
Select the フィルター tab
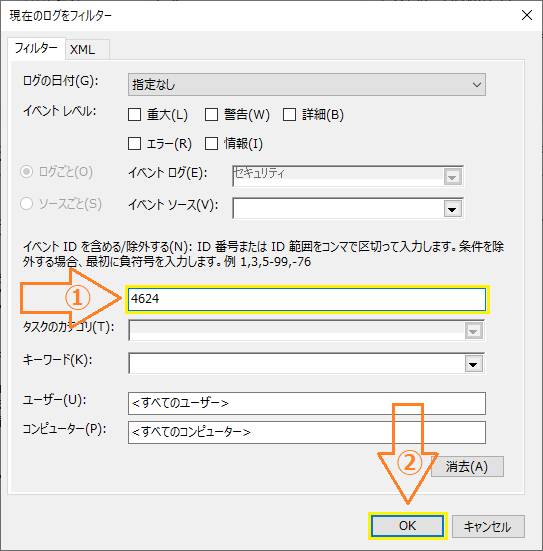tap(36, 48)
